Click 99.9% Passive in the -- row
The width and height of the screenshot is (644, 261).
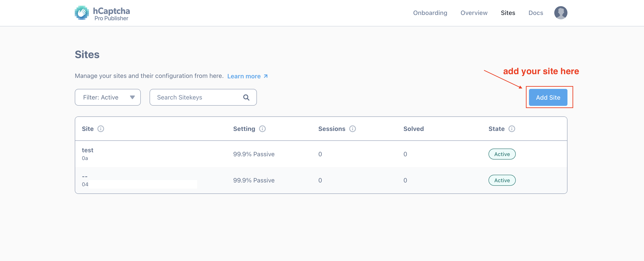pos(254,180)
